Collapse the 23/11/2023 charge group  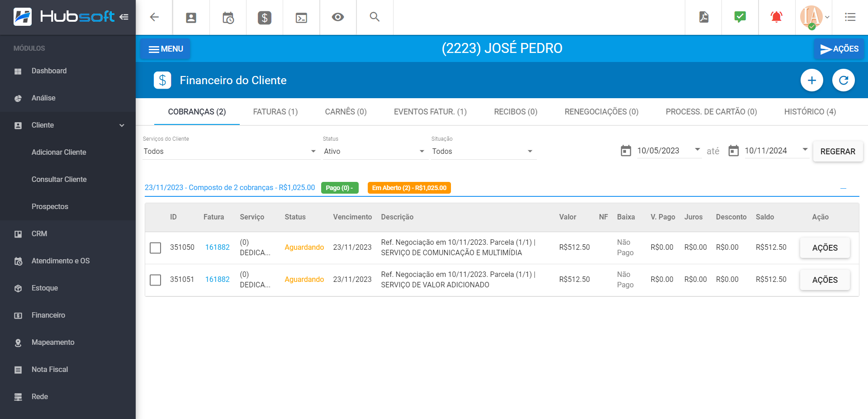843,188
